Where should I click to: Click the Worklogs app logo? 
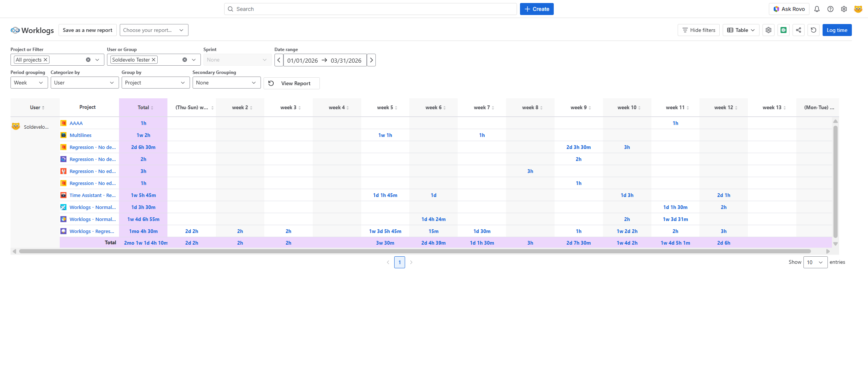click(x=15, y=30)
